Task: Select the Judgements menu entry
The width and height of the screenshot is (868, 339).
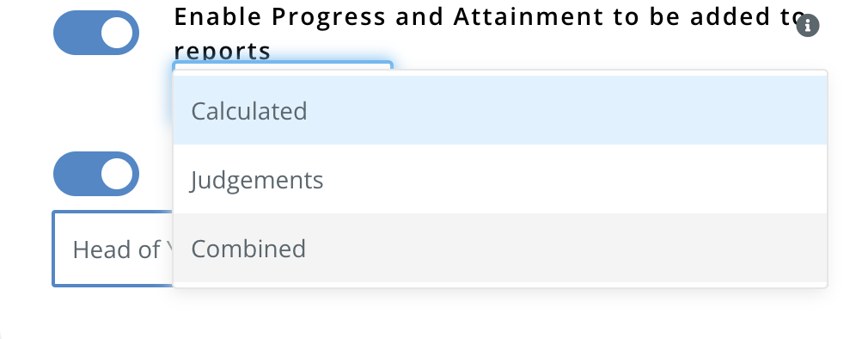Action: point(500,180)
